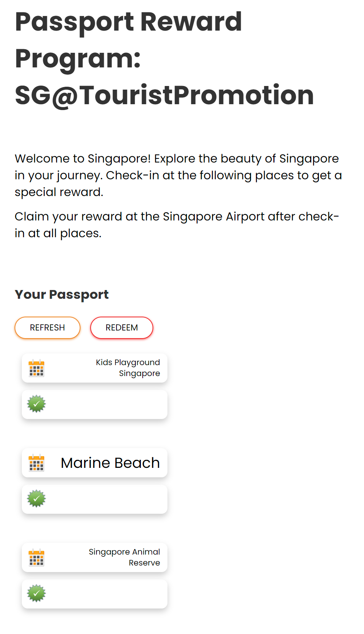Select the Kids Playground Singapore label
The width and height of the screenshot is (364, 634).
[x=128, y=368]
